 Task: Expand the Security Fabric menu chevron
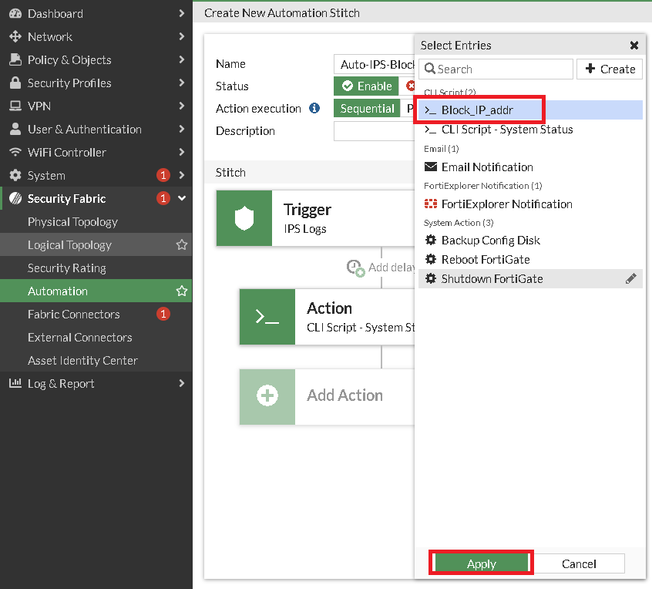pyautogui.click(x=181, y=199)
